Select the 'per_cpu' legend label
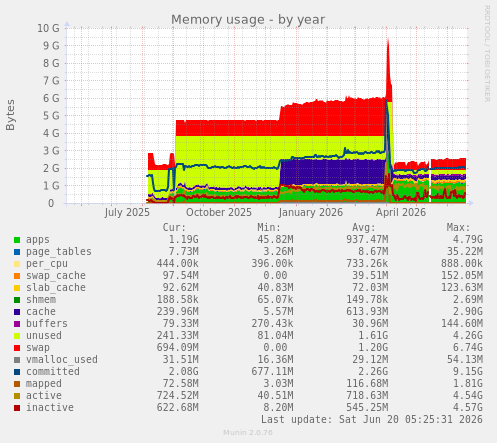 point(47,264)
